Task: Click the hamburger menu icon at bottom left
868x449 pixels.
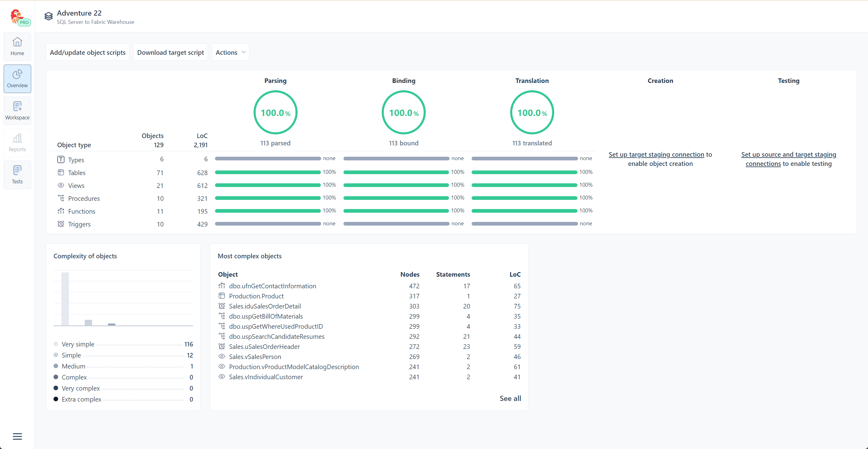Action: point(17,436)
